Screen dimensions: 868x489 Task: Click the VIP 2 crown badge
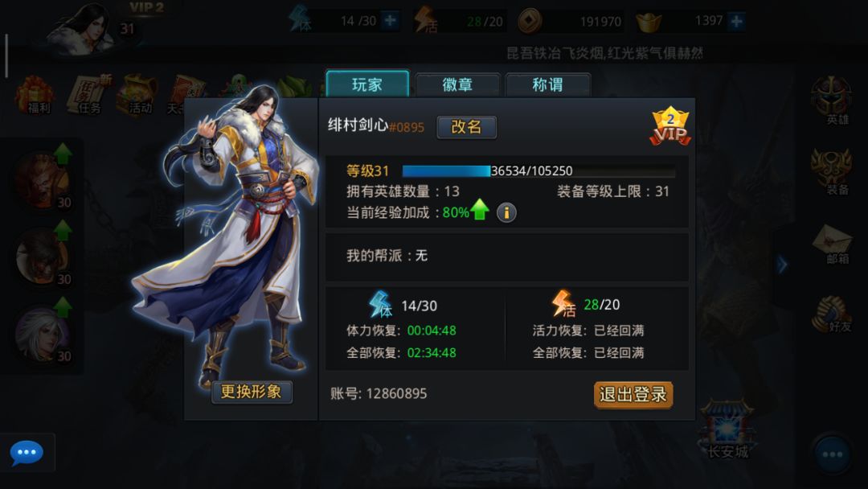click(x=670, y=126)
